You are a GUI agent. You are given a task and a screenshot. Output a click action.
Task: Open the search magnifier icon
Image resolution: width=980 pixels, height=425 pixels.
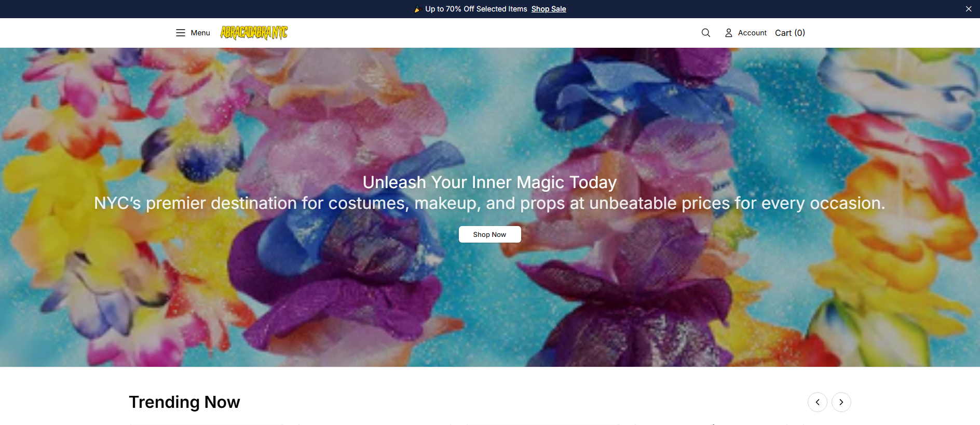[x=705, y=33]
